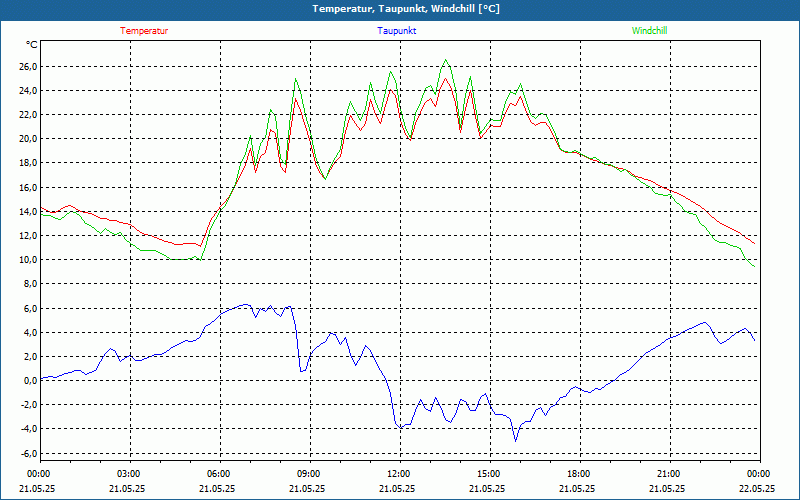Click the -2,0 y-axis value
This screenshot has width=800, height=500.
pyautogui.click(x=29, y=405)
